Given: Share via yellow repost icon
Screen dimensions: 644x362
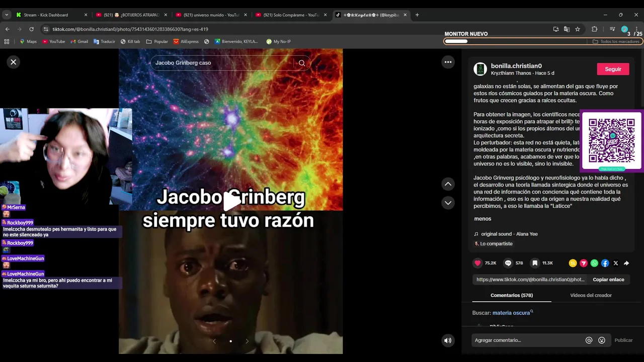Looking at the screenshot, I should [573, 263].
